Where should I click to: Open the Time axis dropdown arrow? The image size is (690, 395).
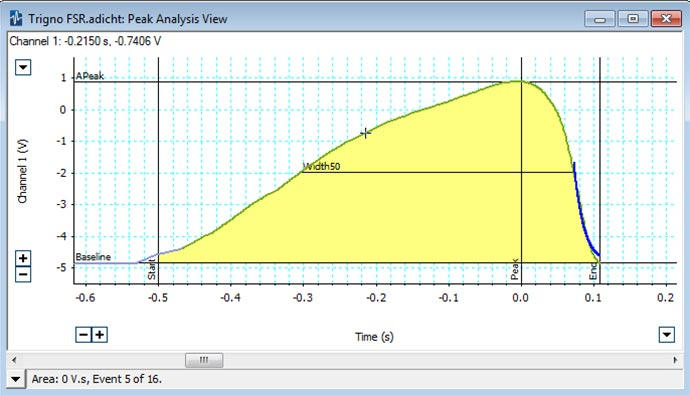pos(667,335)
